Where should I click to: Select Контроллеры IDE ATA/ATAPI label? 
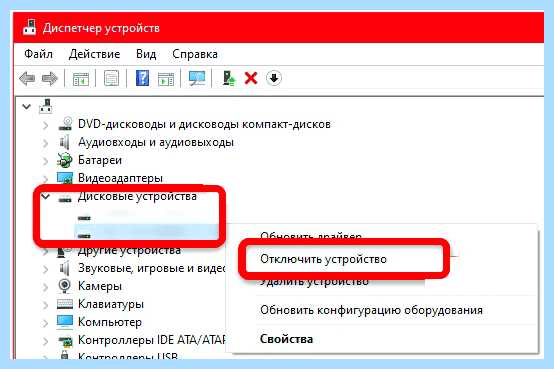click(x=152, y=340)
